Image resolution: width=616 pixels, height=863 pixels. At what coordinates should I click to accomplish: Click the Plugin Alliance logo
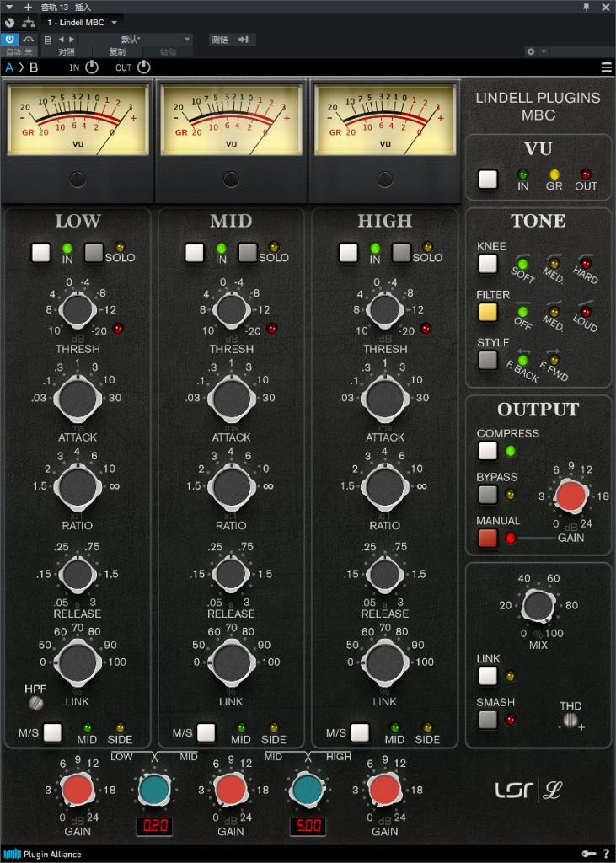pos(43,855)
